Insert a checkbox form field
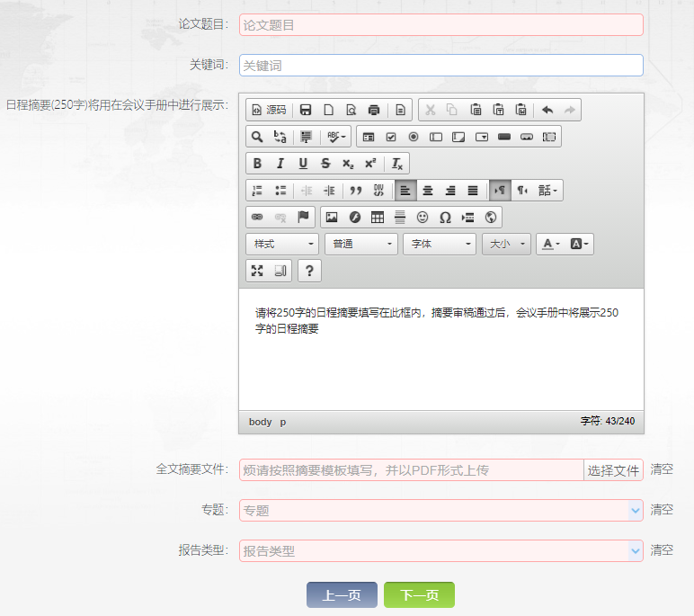694x616 pixels. (x=391, y=137)
